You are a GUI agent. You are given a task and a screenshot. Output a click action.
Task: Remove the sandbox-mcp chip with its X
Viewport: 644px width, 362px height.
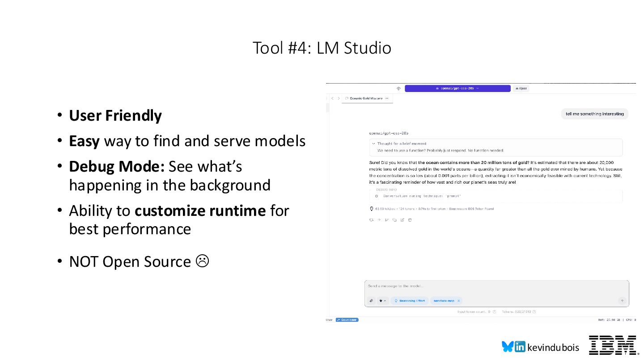click(458, 301)
